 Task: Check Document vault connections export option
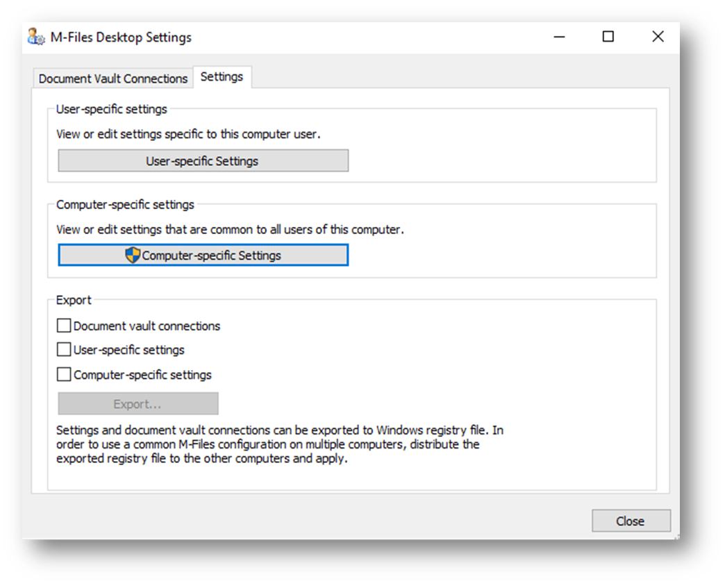point(64,326)
